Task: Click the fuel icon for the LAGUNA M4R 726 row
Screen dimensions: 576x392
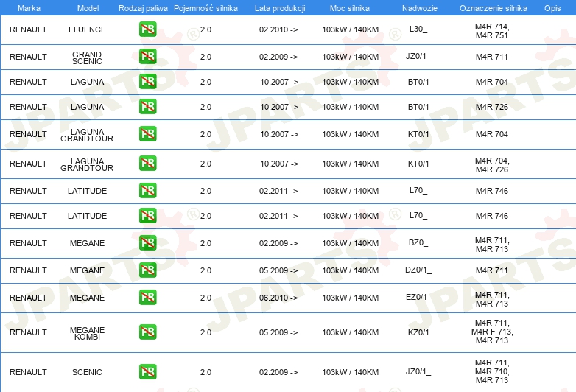Action: click(x=147, y=106)
